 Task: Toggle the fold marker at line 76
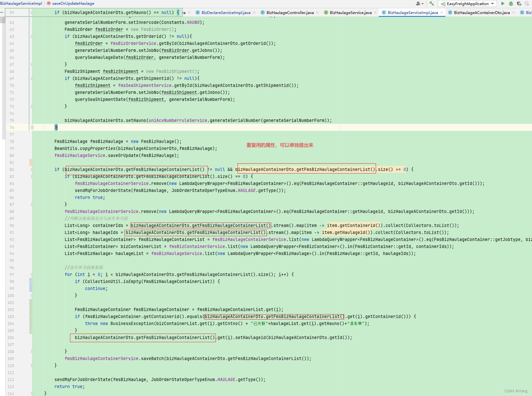coord(32,127)
